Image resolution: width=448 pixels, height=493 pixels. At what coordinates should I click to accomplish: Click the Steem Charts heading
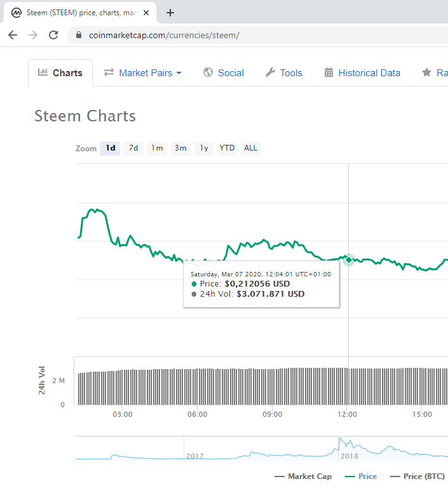(x=85, y=116)
